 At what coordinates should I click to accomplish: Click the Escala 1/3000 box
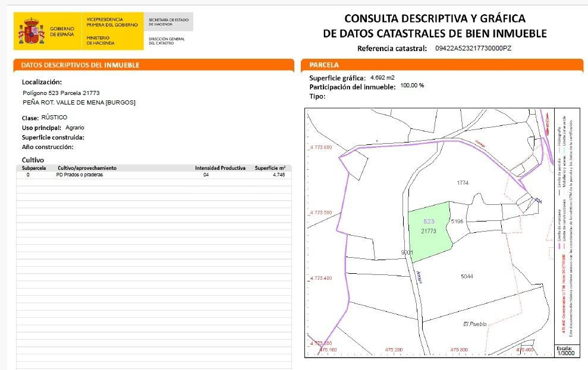point(564,350)
